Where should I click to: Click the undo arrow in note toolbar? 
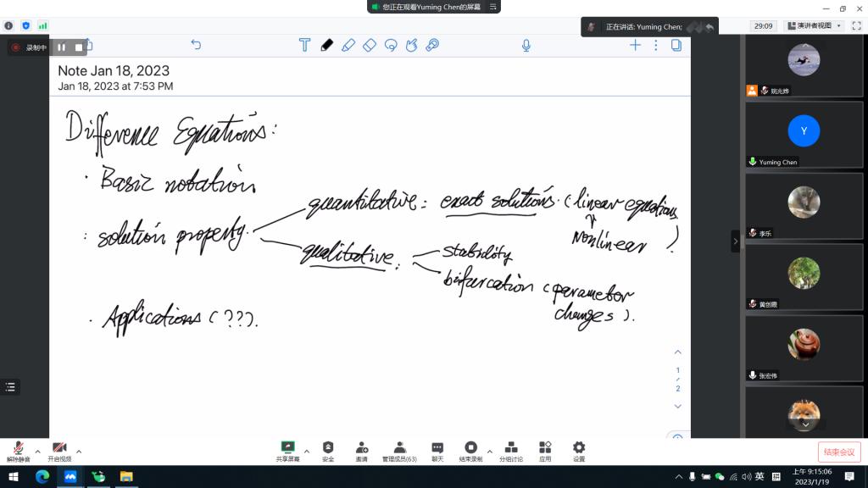(x=196, y=45)
